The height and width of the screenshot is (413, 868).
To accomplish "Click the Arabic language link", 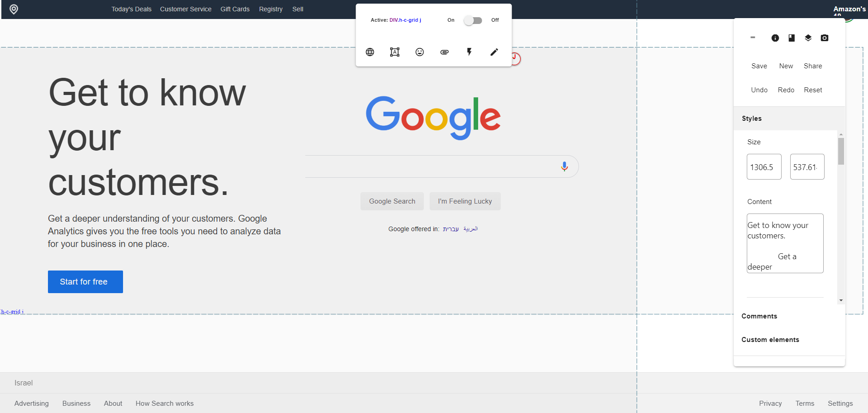I will (x=470, y=229).
